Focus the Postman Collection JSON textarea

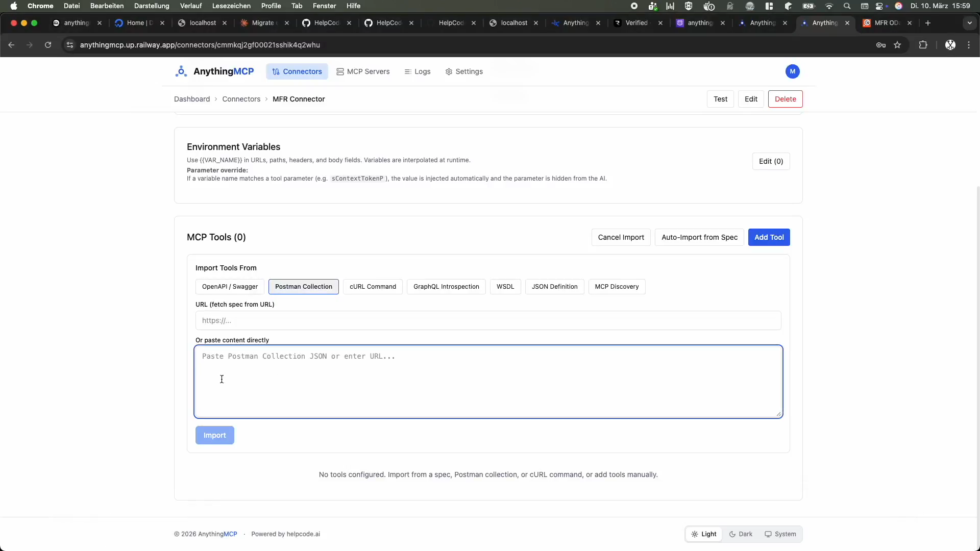click(488, 382)
